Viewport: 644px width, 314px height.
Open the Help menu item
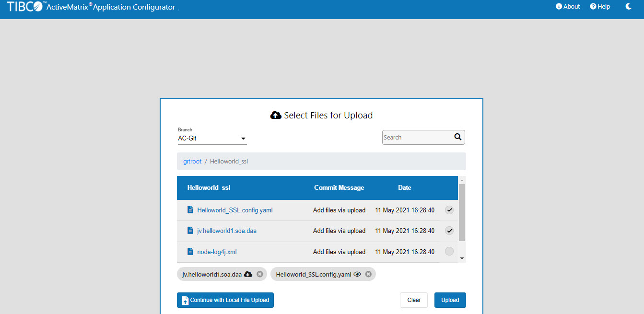pos(600,7)
